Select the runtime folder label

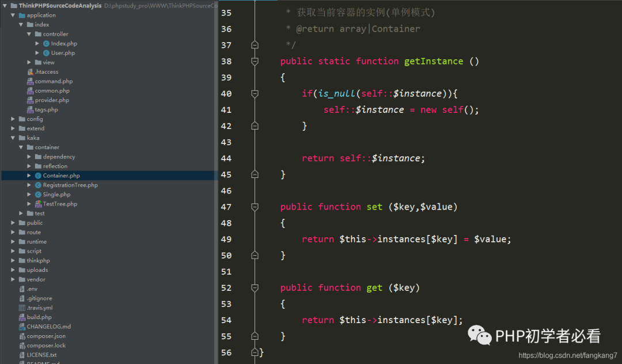[x=36, y=242]
